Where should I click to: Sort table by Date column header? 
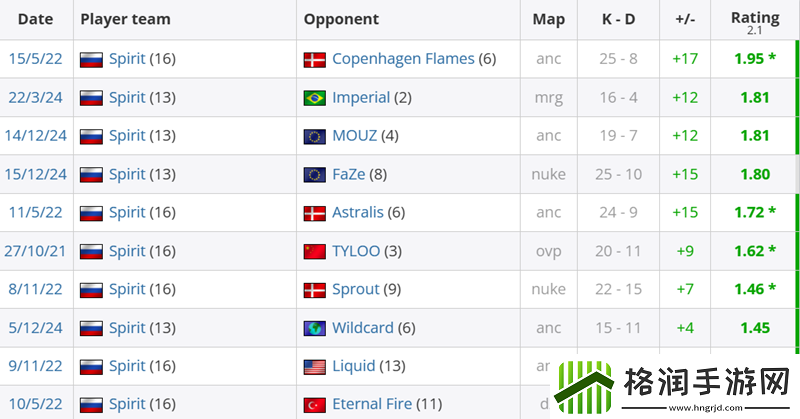point(36,19)
